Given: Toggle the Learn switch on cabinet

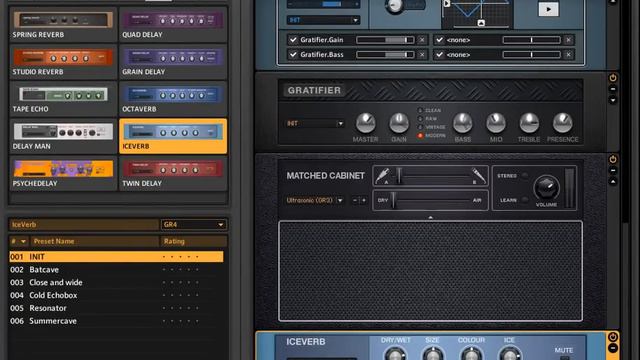Looking at the screenshot, I should (x=525, y=200).
